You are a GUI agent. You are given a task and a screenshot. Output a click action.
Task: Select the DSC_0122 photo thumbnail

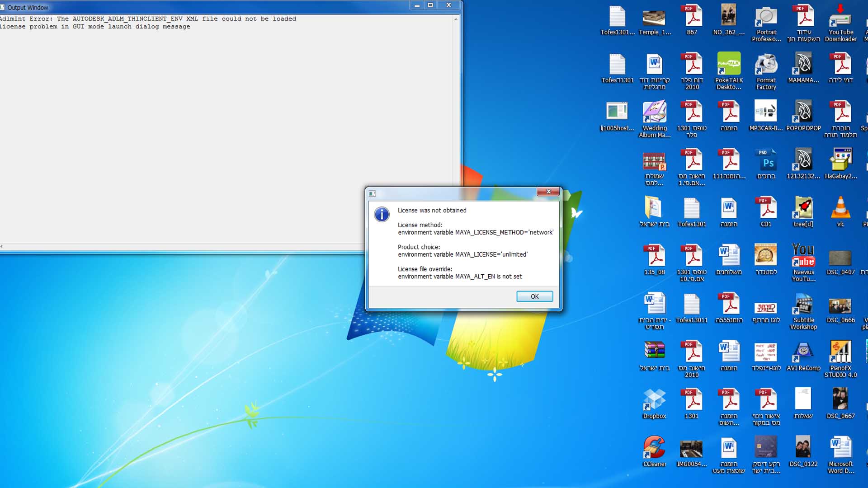[x=803, y=447]
